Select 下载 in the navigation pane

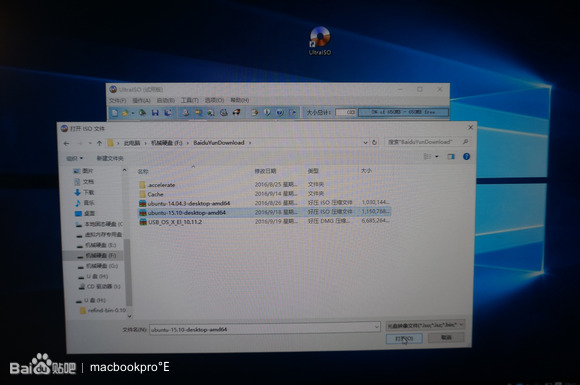click(84, 192)
